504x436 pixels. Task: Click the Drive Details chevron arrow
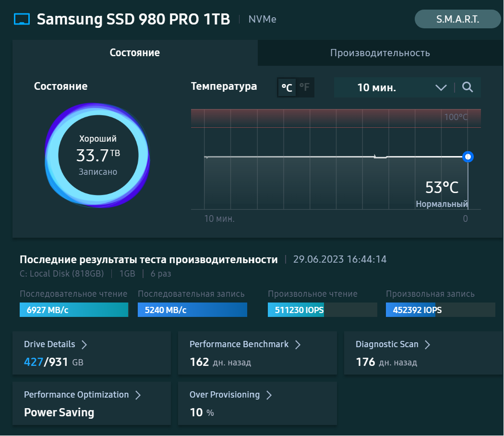pos(84,345)
